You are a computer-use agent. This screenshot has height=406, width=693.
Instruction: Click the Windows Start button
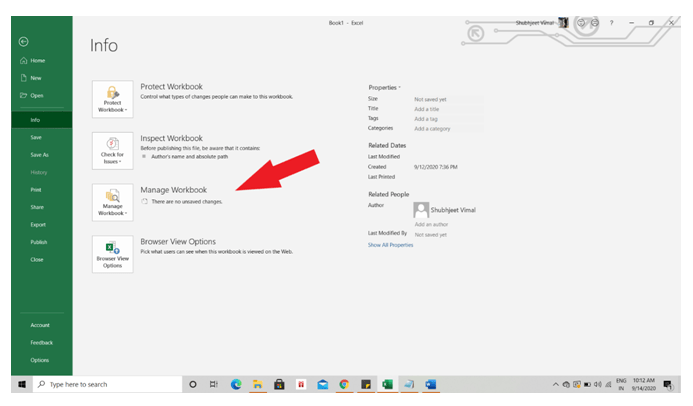[21, 384]
